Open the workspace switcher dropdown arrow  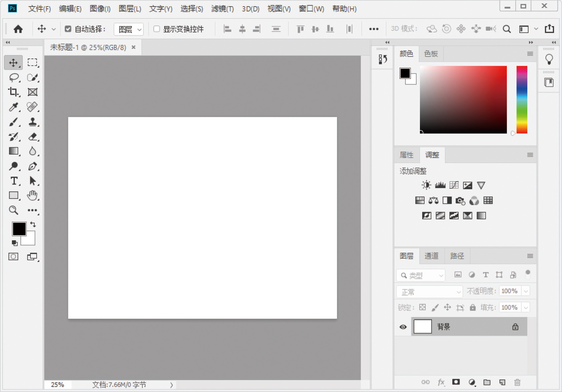[x=536, y=29]
